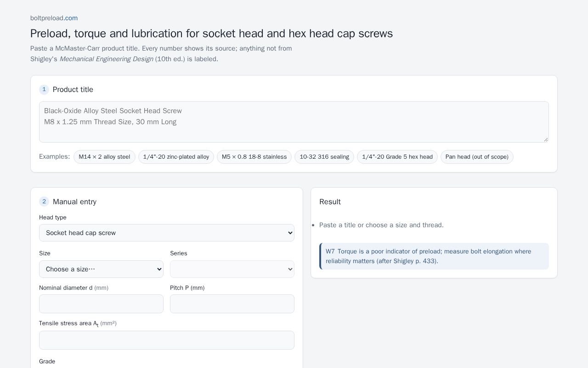Click the W7 torque warning note
The width and height of the screenshot is (588, 368).
[x=434, y=256]
